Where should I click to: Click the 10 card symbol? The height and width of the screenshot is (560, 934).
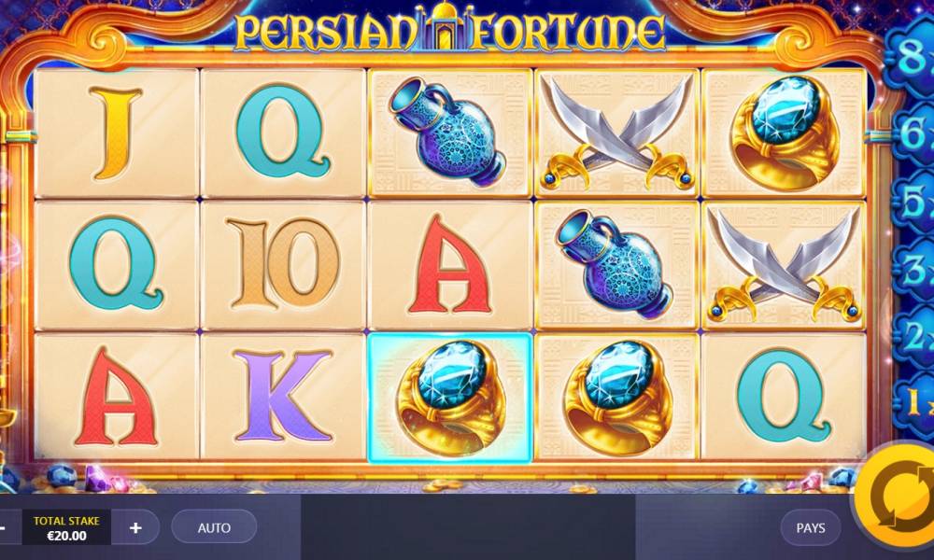point(283,265)
